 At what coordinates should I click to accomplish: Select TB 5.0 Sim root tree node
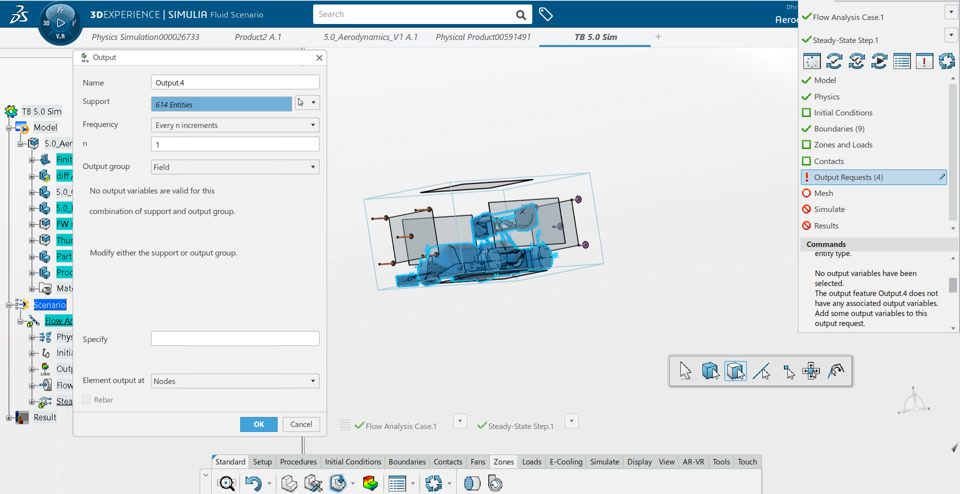coord(42,111)
